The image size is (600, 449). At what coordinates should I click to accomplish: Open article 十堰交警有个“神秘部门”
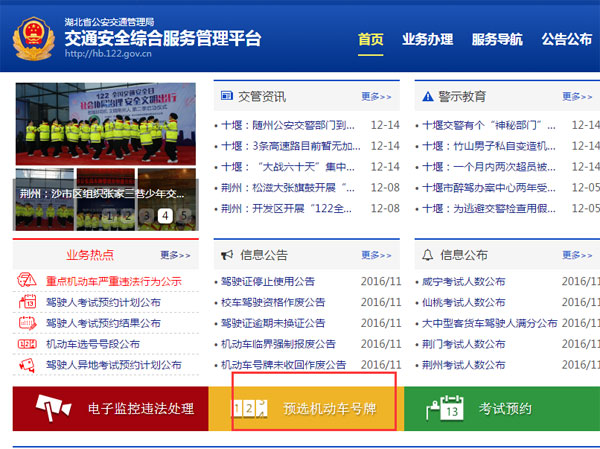(489, 125)
